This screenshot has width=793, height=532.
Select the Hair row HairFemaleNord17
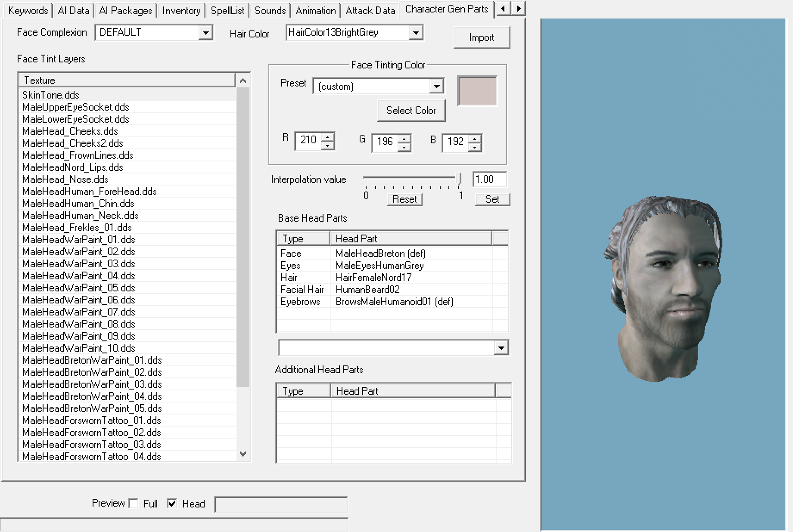392,278
